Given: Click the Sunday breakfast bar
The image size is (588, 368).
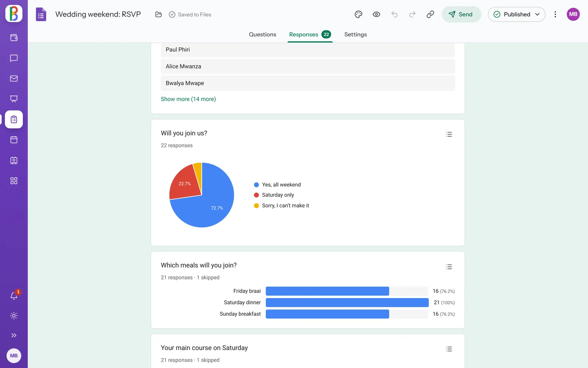Looking at the screenshot, I should point(327,314).
